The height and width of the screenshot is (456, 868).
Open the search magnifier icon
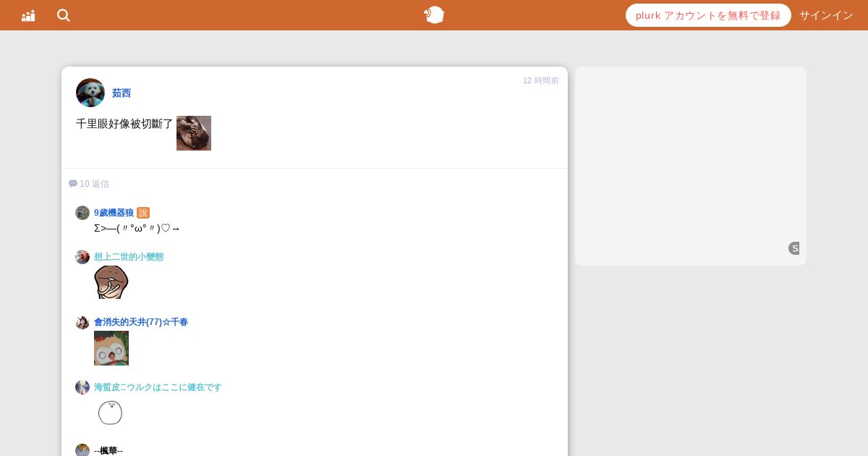64,15
